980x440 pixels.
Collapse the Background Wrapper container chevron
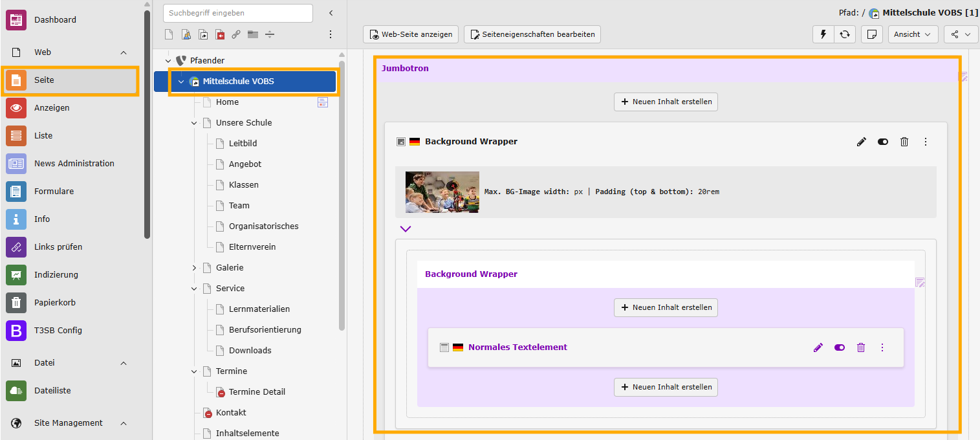point(406,228)
